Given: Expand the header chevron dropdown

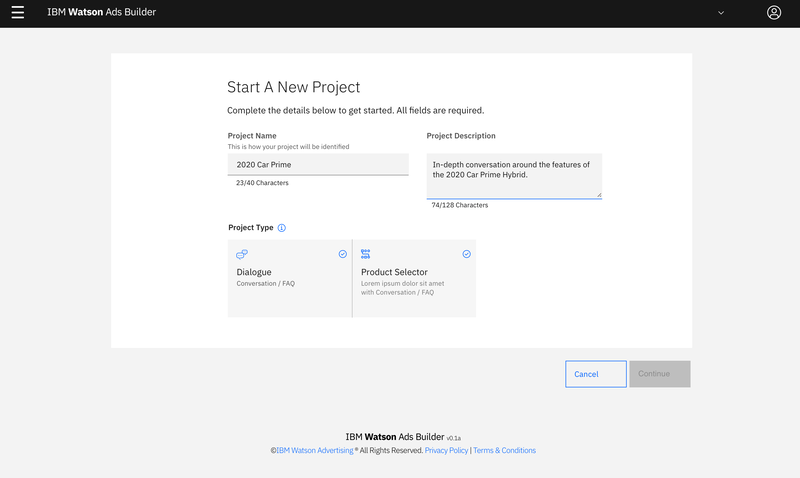Looking at the screenshot, I should 721,13.
